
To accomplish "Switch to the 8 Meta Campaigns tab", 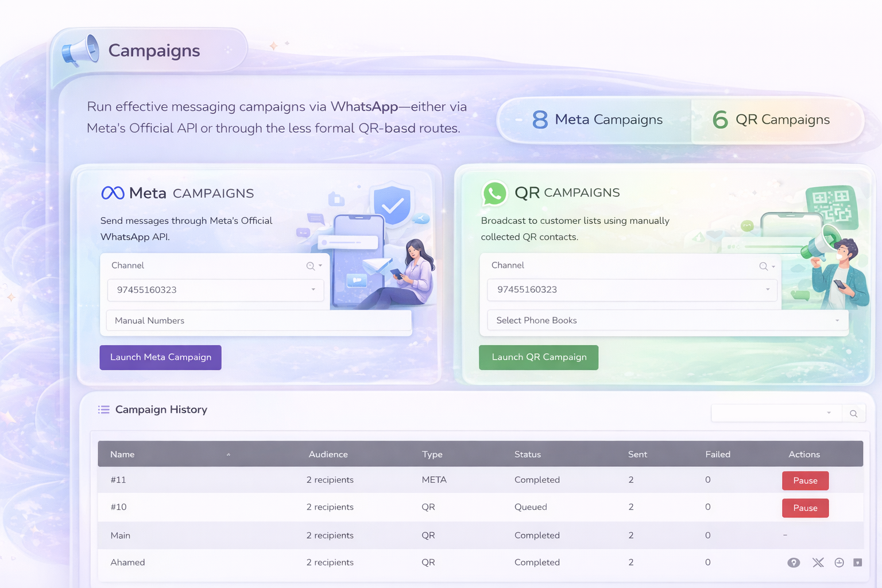I will pos(594,119).
